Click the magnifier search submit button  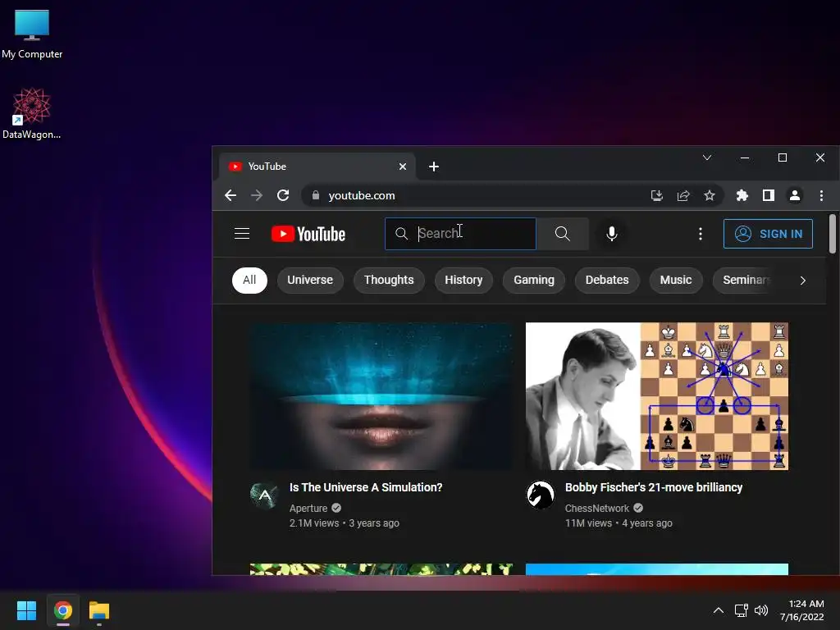(x=562, y=234)
